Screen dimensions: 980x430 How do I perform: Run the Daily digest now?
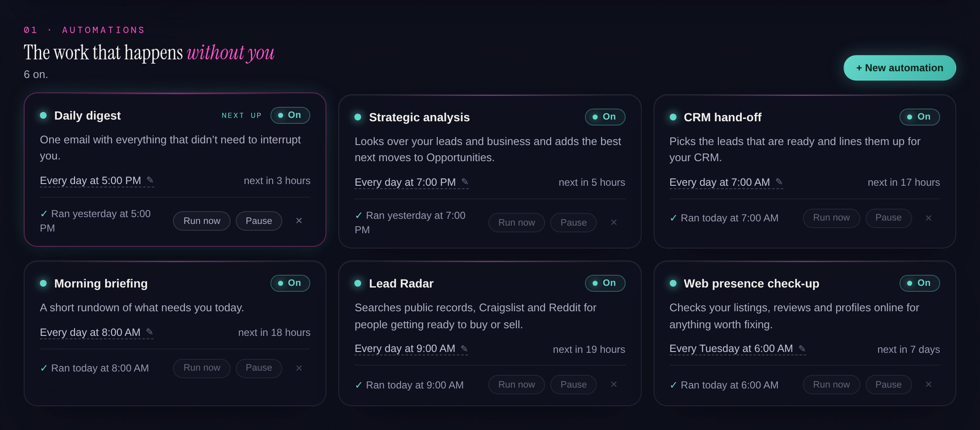[202, 221]
